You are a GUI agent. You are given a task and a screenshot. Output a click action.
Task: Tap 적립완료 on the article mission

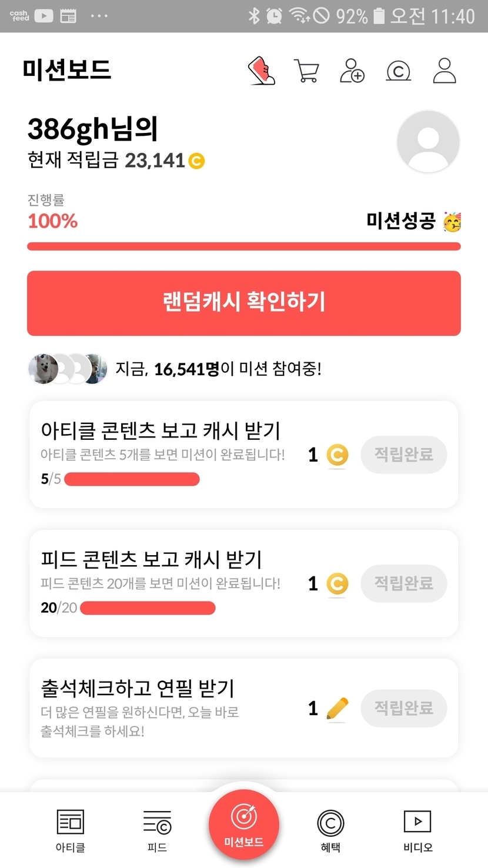pos(404,455)
